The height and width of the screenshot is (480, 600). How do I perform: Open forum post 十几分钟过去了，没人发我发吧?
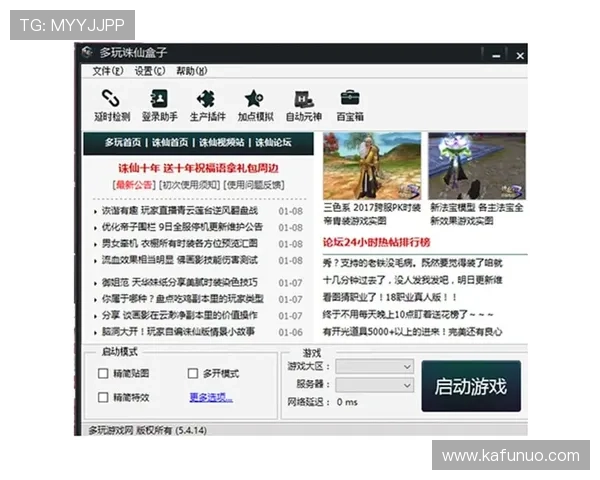[412, 280]
